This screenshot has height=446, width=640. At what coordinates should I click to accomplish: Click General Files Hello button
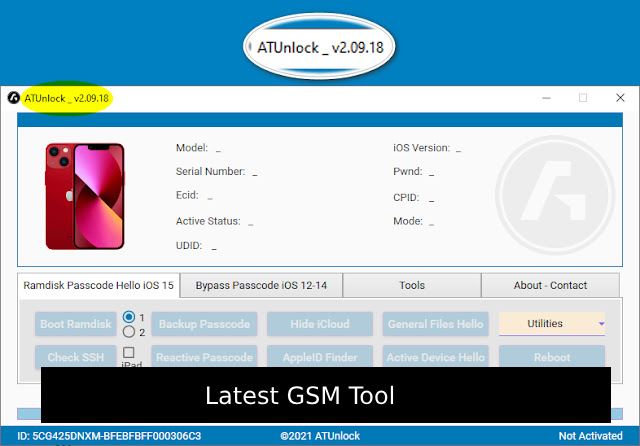(x=436, y=324)
